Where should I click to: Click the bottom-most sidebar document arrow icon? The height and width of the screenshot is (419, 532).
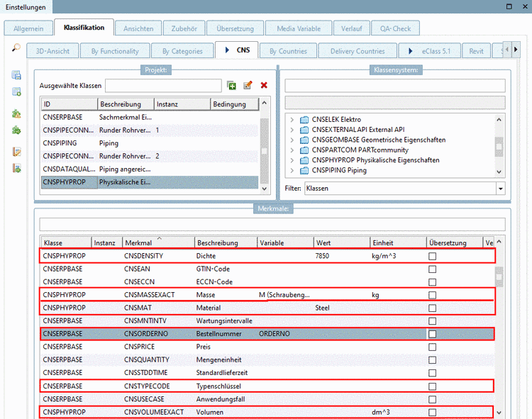pyautogui.click(x=16, y=168)
